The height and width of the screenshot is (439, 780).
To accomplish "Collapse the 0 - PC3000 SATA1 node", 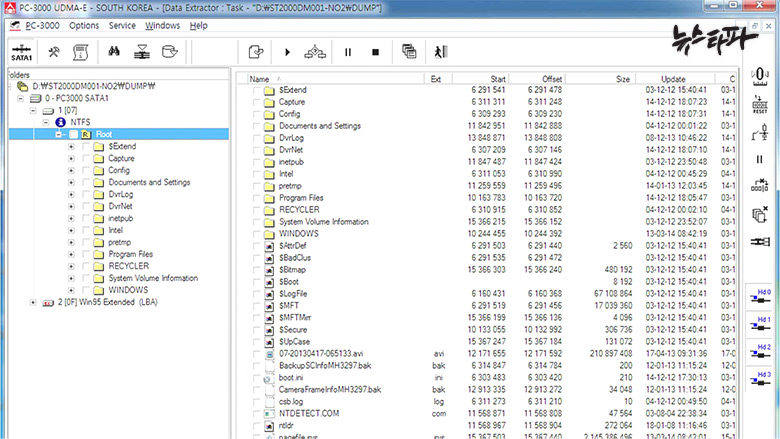I will pyautogui.click(x=20, y=98).
